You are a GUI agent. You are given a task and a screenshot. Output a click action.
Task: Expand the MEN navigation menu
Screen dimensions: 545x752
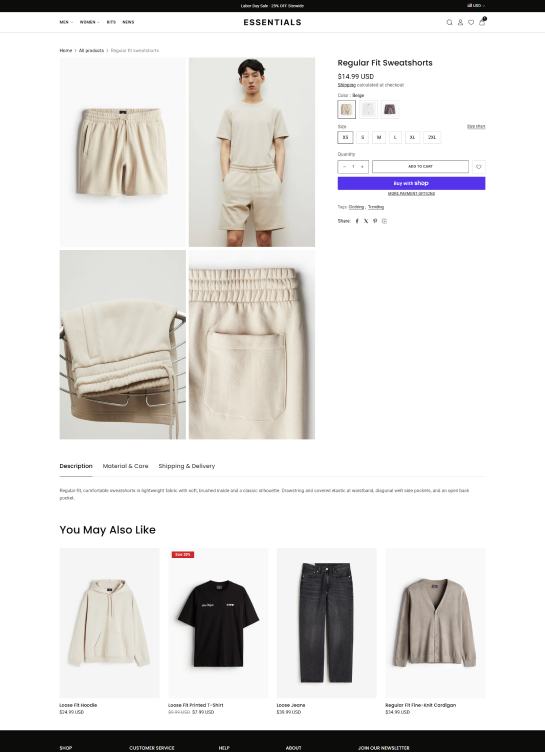(66, 22)
